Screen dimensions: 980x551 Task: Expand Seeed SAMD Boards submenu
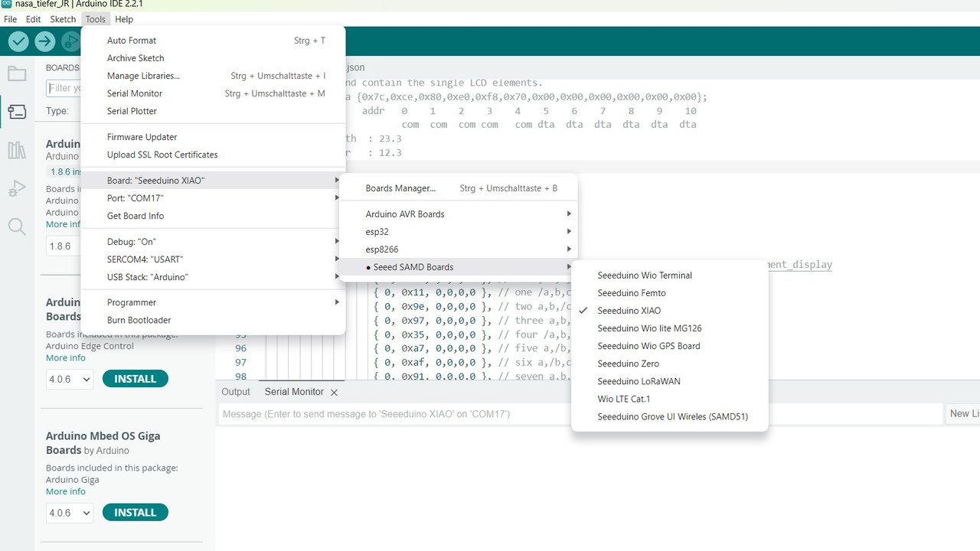pyautogui.click(x=459, y=267)
